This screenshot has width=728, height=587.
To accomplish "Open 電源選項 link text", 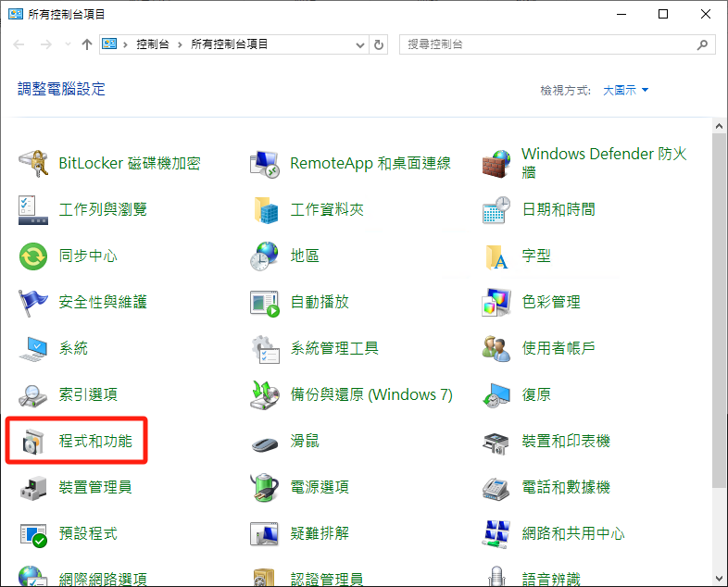I will coord(320,487).
